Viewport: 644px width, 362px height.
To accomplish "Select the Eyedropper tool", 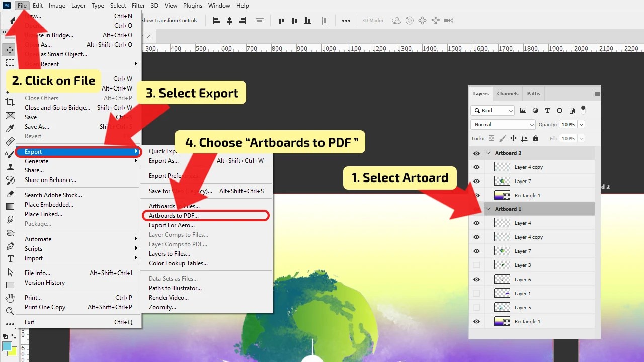I will coord(10,128).
